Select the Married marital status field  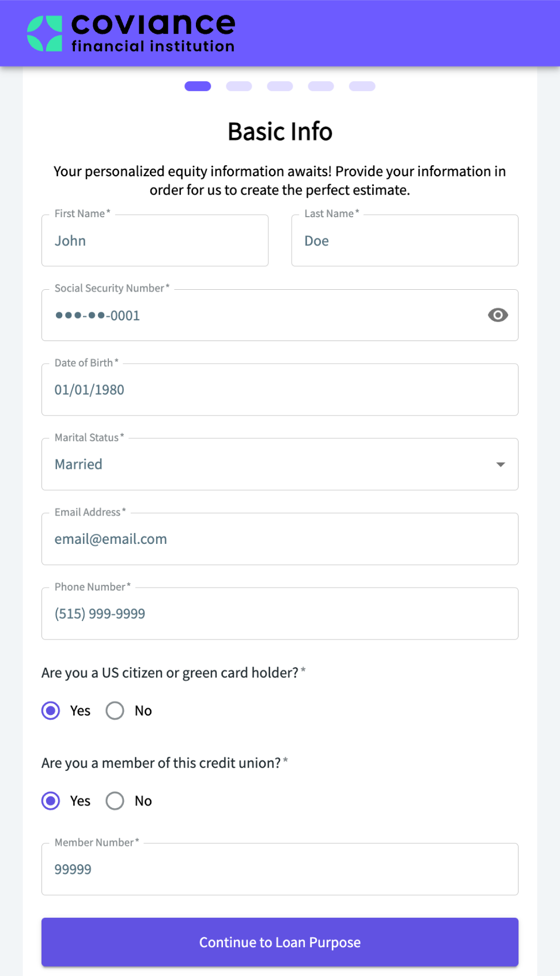(x=265, y=464)
